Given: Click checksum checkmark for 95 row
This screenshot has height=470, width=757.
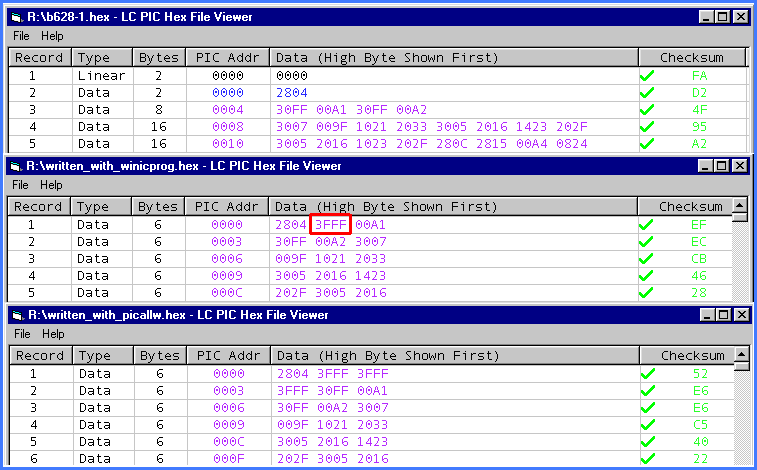Looking at the screenshot, I should pos(647,127).
